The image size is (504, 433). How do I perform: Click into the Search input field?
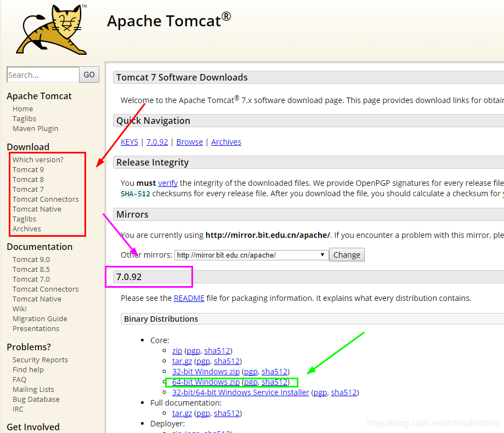point(43,75)
